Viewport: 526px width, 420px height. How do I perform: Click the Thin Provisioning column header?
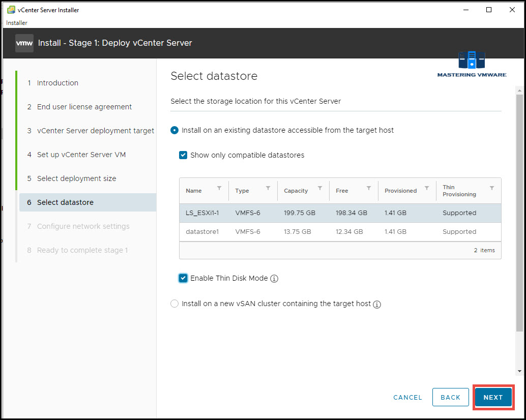pos(459,191)
